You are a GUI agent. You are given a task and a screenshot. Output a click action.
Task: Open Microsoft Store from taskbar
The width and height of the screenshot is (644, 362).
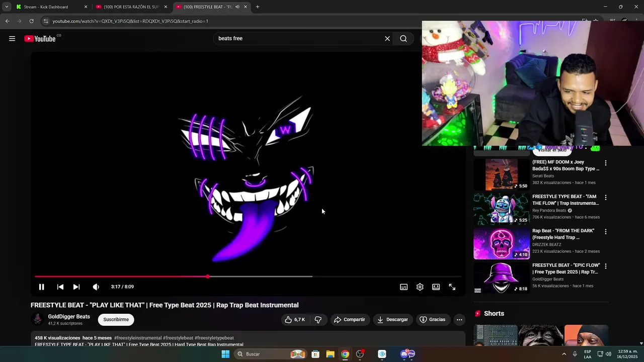point(315,354)
